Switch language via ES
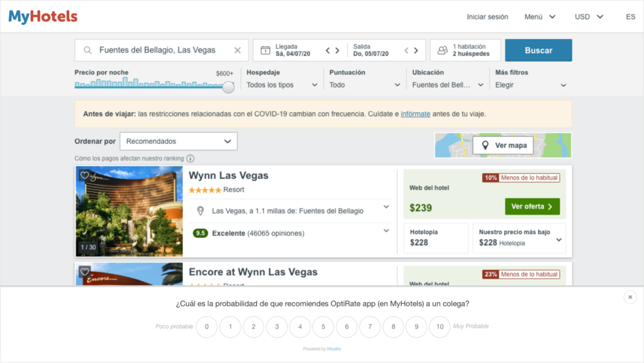 click(x=630, y=17)
